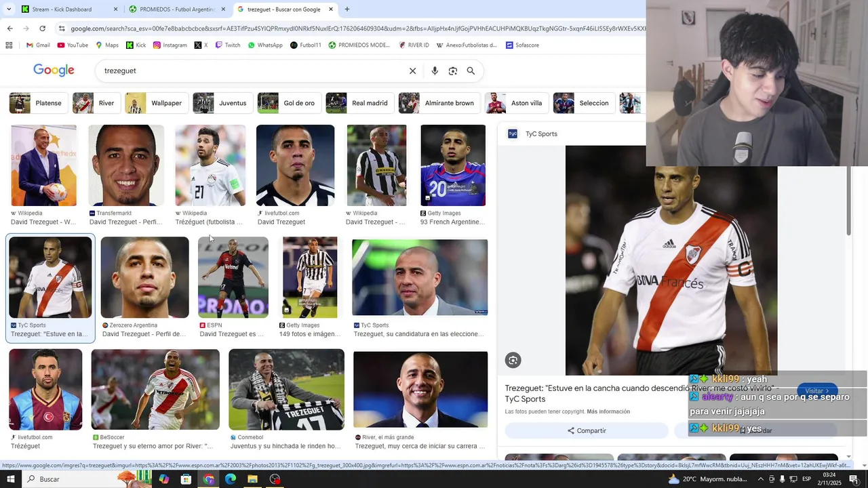868x488 pixels.
Task: Switch to PROMIEDOS - Futbol Argentino tab
Action: pyautogui.click(x=176, y=9)
